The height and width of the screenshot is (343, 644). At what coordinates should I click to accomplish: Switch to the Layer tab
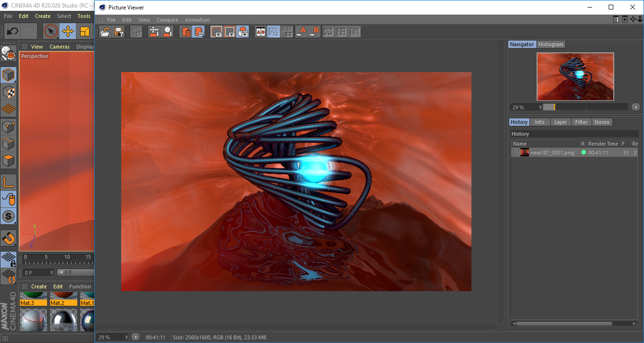pyautogui.click(x=560, y=122)
